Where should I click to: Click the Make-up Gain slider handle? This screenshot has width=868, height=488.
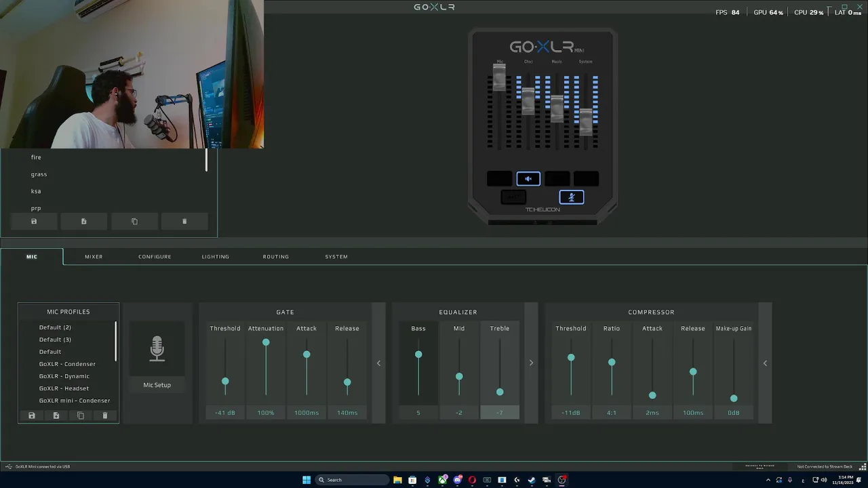[734, 399]
